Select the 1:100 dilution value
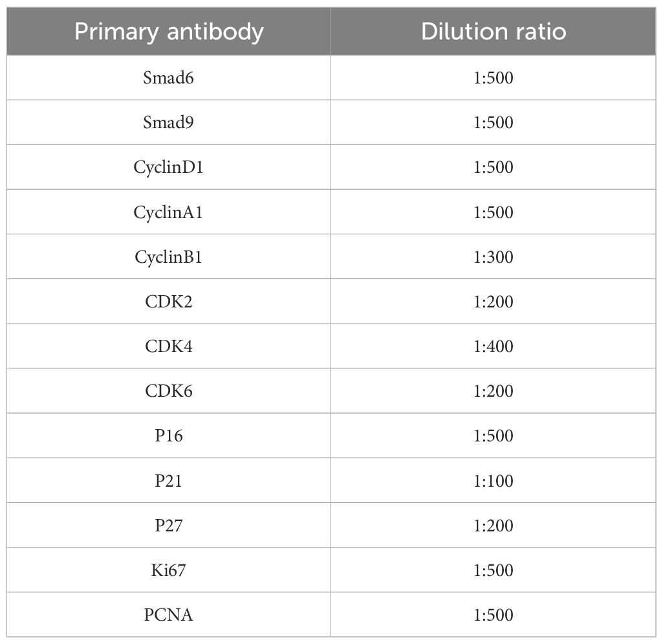This screenshot has height=644, width=663. pyautogui.click(x=493, y=481)
